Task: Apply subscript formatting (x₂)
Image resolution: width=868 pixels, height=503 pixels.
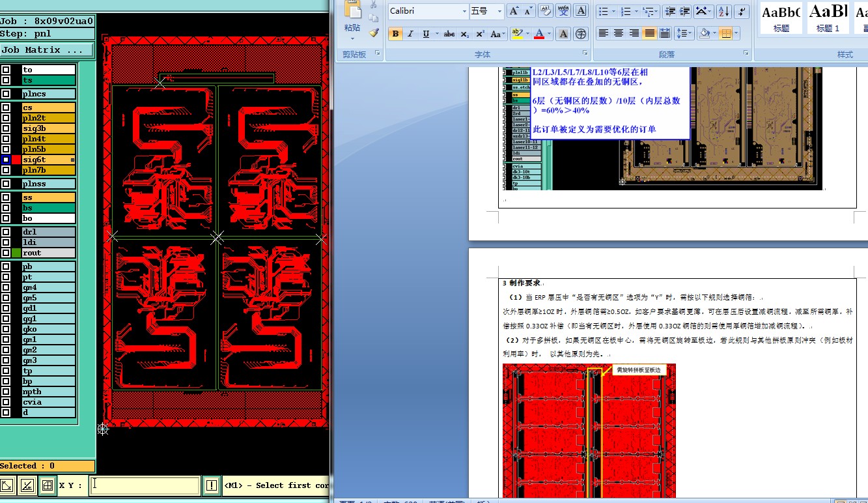Action: tap(465, 34)
